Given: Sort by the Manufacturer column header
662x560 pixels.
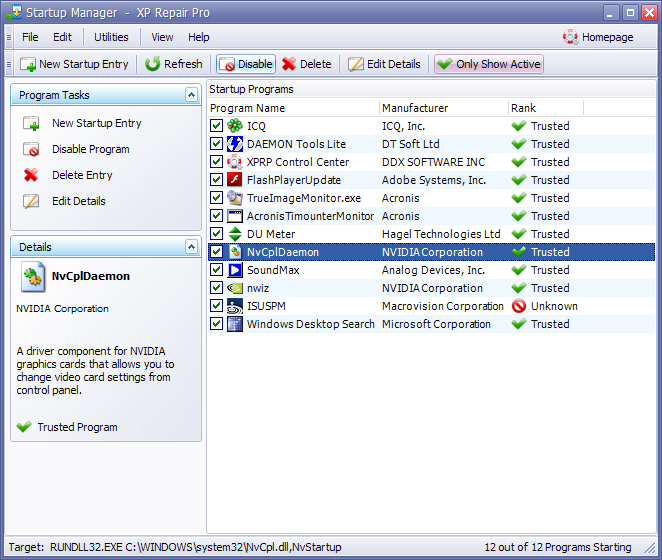Looking at the screenshot, I should [444, 108].
